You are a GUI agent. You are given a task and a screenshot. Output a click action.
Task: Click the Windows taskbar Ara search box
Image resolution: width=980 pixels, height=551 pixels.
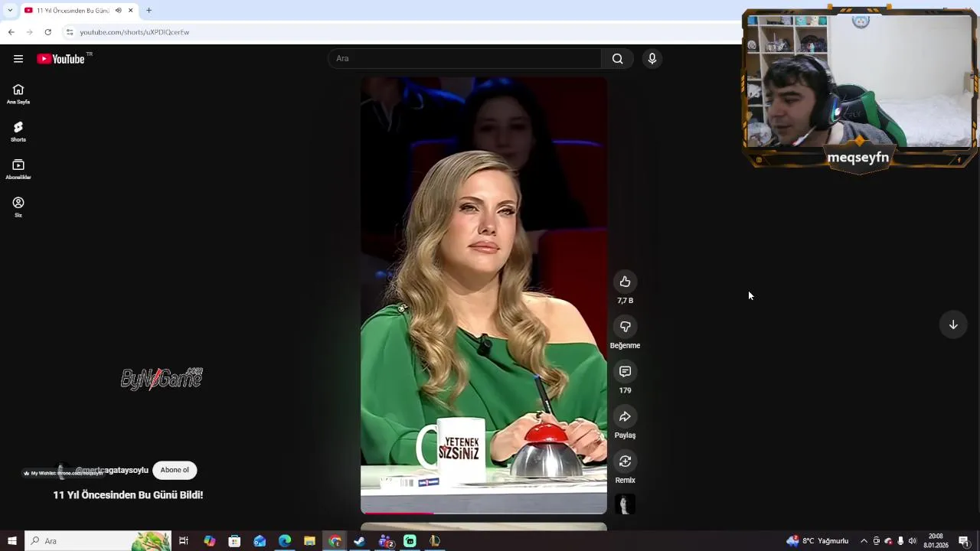tap(98, 541)
